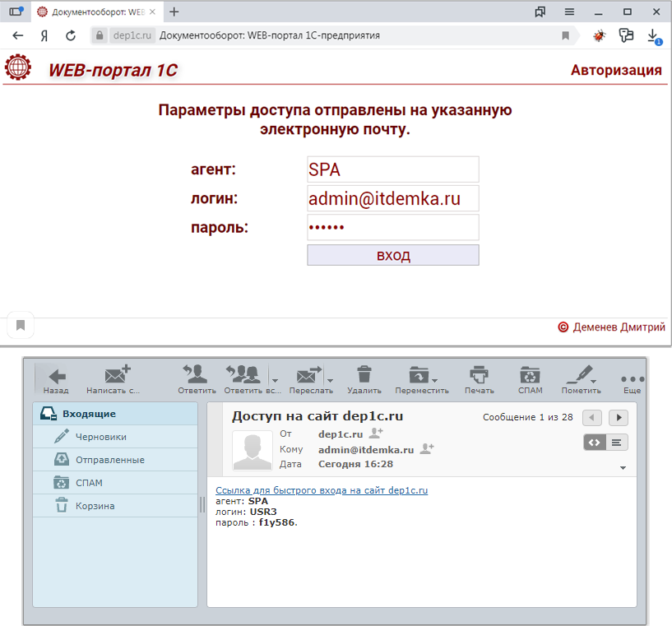This screenshot has width=672, height=626.
Task: Open a new browser tab
Action: click(x=174, y=12)
